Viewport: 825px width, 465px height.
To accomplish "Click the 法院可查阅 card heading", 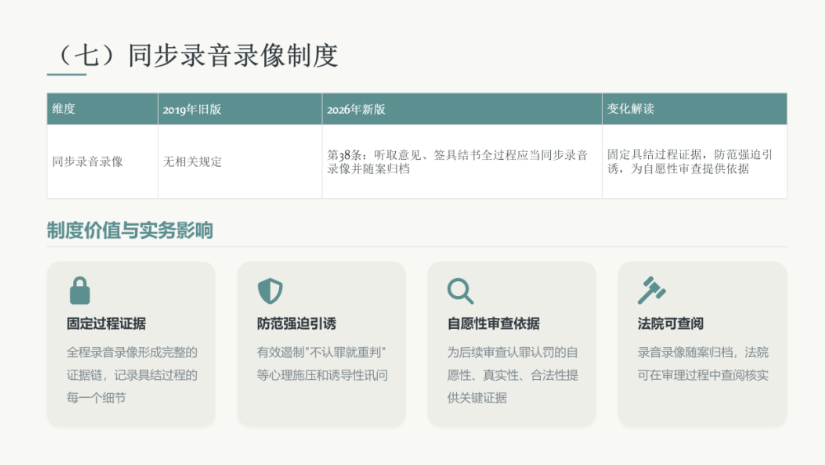I will point(670,324).
